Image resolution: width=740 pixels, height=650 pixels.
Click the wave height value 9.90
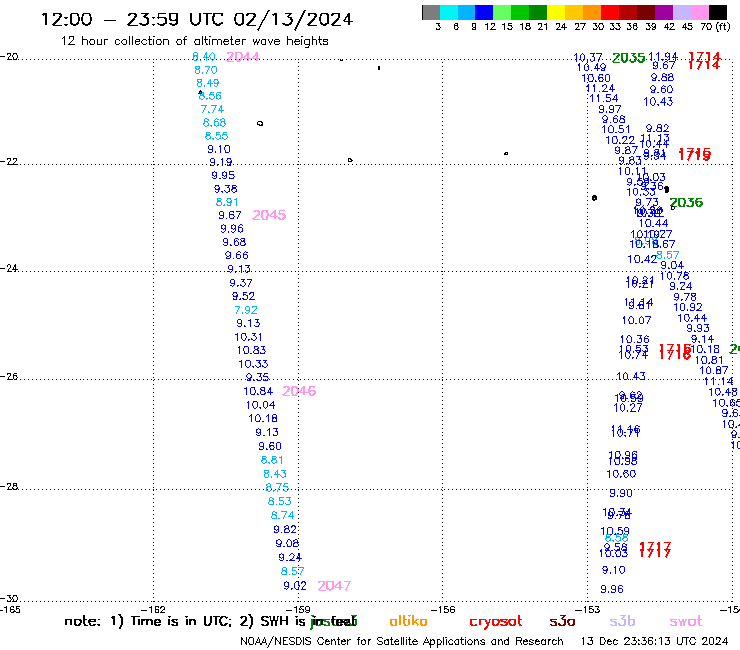pos(621,494)
